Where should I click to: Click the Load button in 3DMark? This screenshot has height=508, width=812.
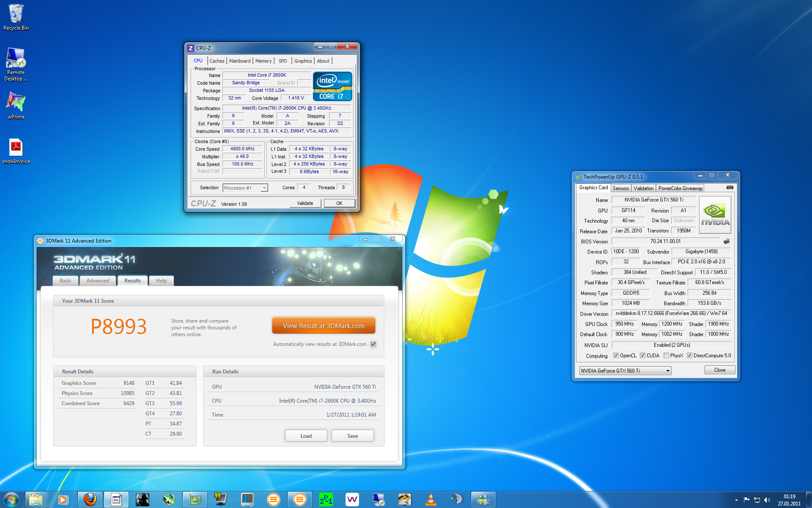pos(306,436)
